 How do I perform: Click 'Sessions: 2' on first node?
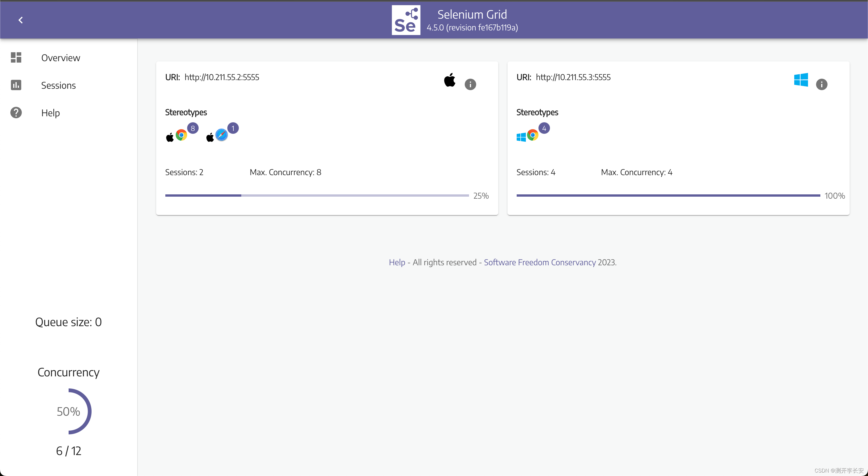click(184, 172)
